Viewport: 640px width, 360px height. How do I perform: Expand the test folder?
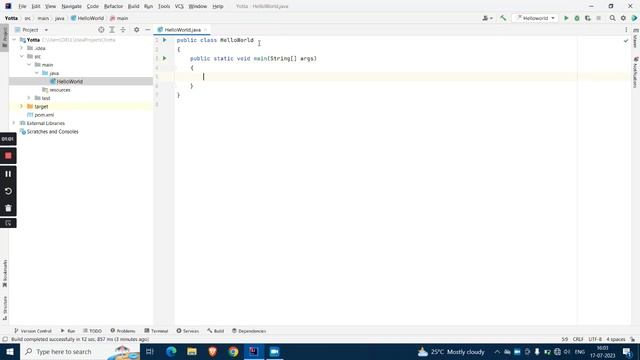point(29,98)
